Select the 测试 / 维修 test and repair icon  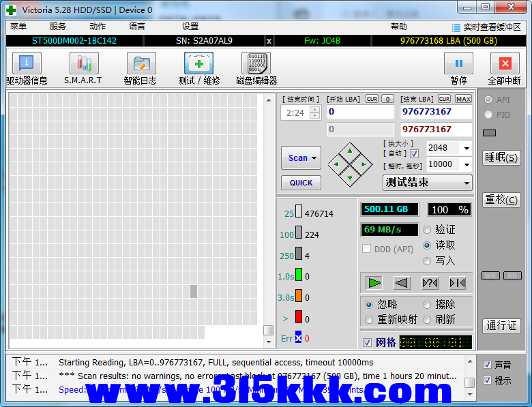(198, 63)
